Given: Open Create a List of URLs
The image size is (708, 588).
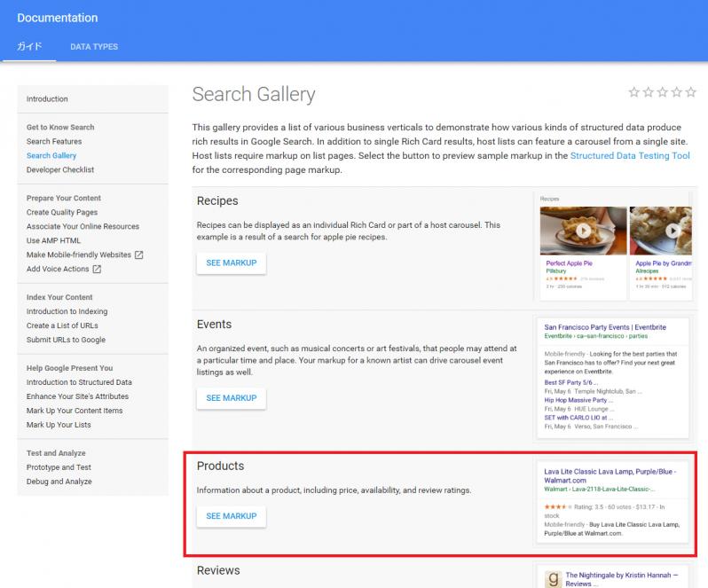Looking at the screenshot, I should tap(62, 325).
